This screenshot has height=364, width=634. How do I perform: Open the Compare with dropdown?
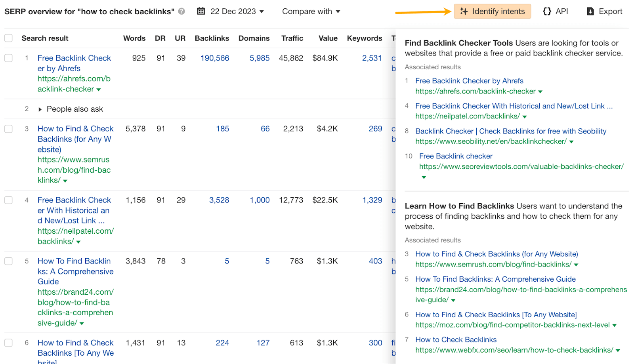(x=311, y=11)
